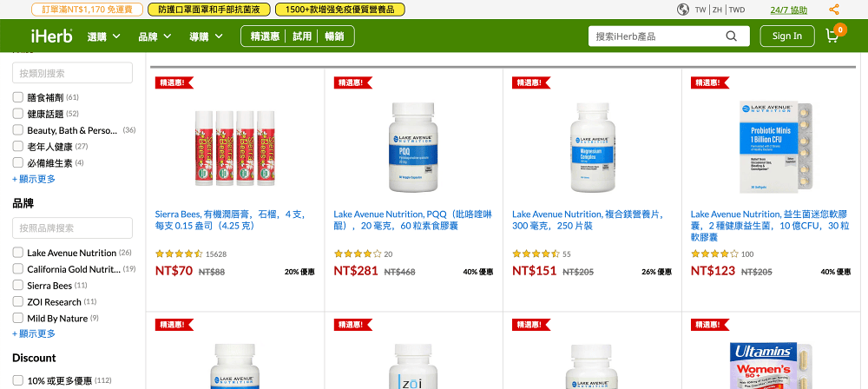Switch to the 暢銷 tab

[334, 36]
